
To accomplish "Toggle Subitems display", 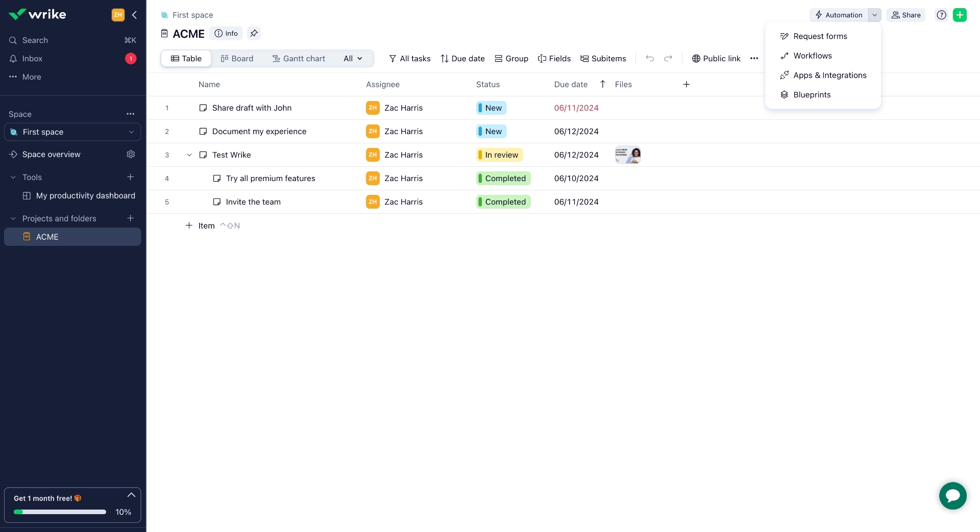I will [603, 59].
